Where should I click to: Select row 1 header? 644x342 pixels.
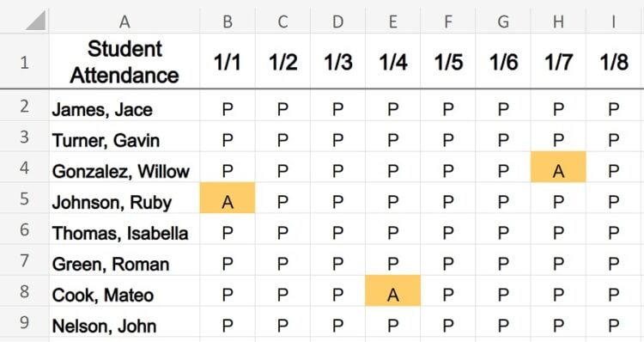pos(24,61)
